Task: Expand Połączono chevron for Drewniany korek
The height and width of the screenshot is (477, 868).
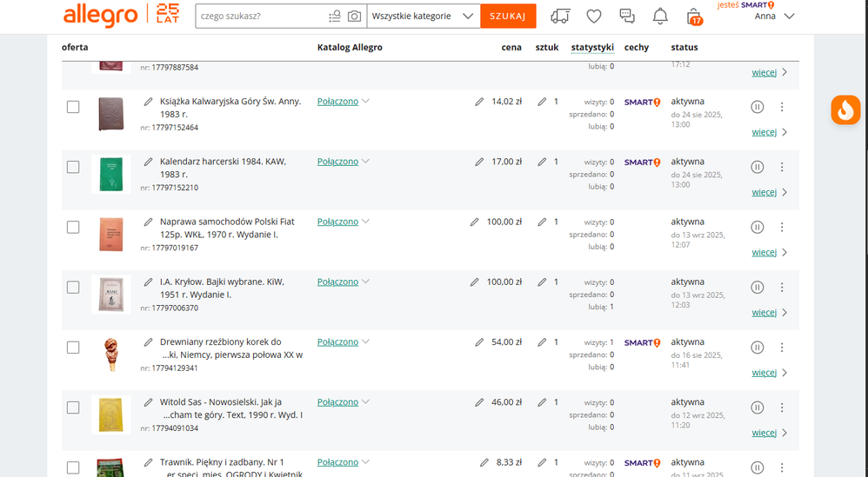Action: 365,342
